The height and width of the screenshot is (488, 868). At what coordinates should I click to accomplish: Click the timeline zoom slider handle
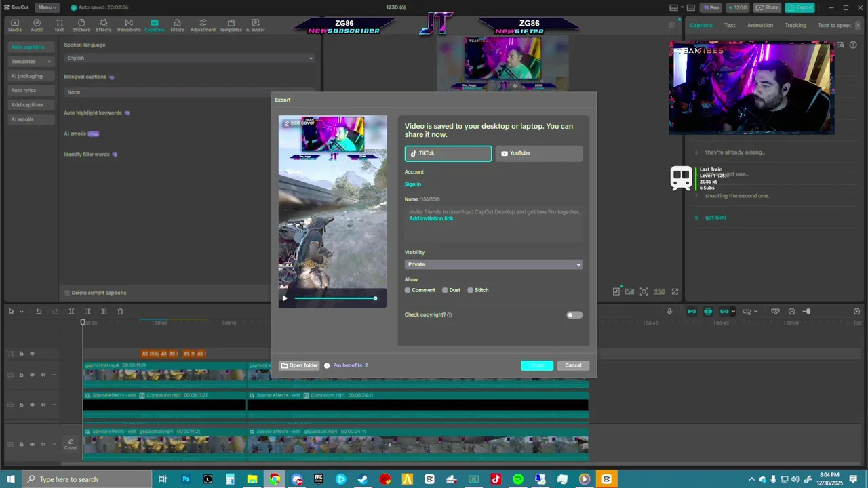(x=806, y=312)
